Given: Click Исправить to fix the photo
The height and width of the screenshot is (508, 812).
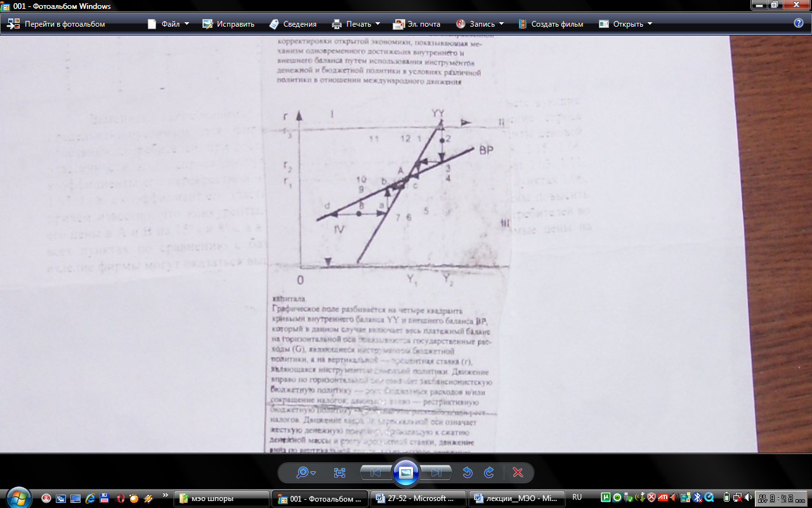Looking at the screenshot, I should pyautogui.click(x=228, y=24).
